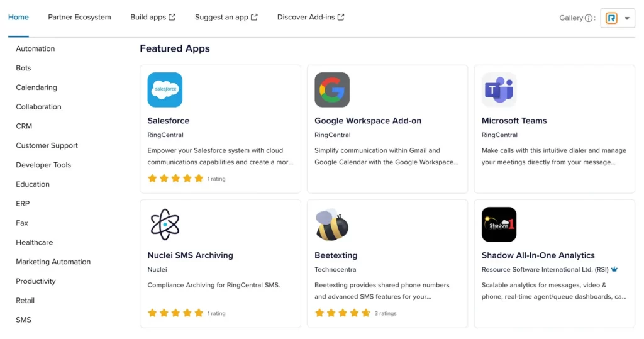Click the Salesforce five-star rating
The image size is (644, 339).
pos(175,179)
